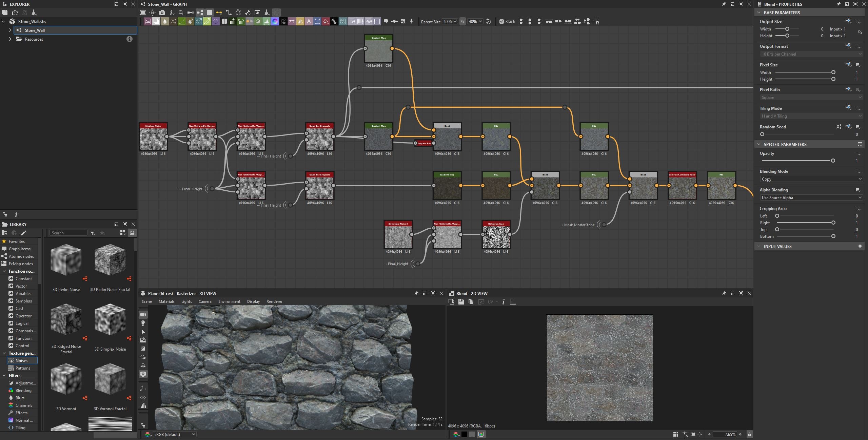This screenshot has height=440, width=868.
Task: Expand the Input Values section
Action: click(759, 246)
